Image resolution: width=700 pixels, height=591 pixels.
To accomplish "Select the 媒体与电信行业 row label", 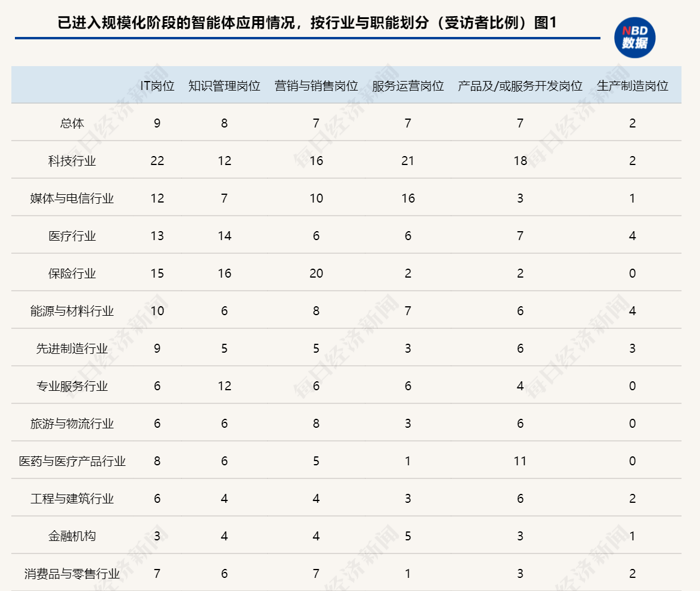I will (72, 198).
